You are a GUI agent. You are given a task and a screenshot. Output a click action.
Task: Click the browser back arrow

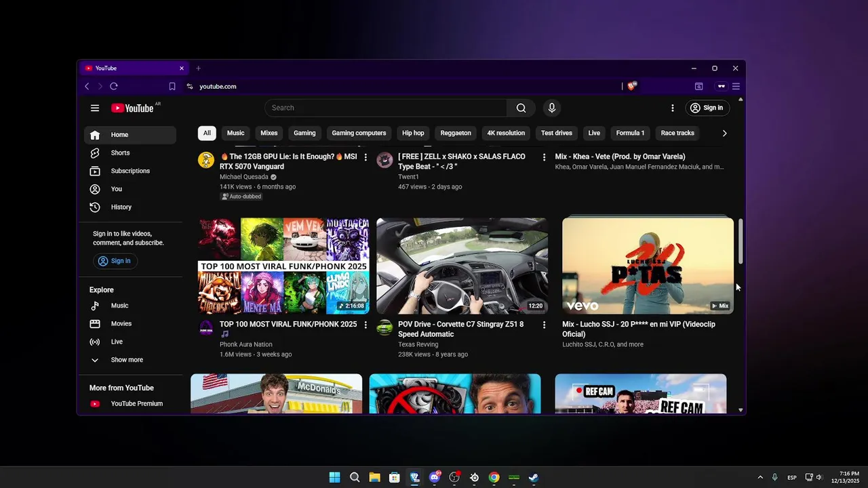(x=87, y=86)
